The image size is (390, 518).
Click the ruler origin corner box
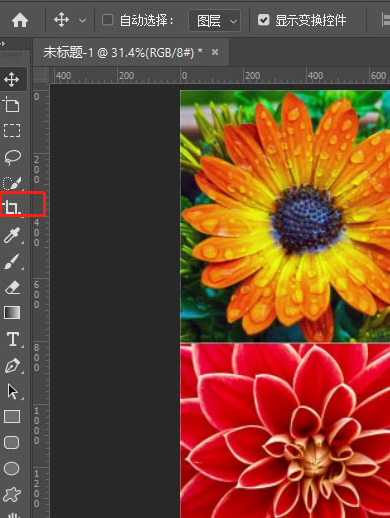pos(41,75)
